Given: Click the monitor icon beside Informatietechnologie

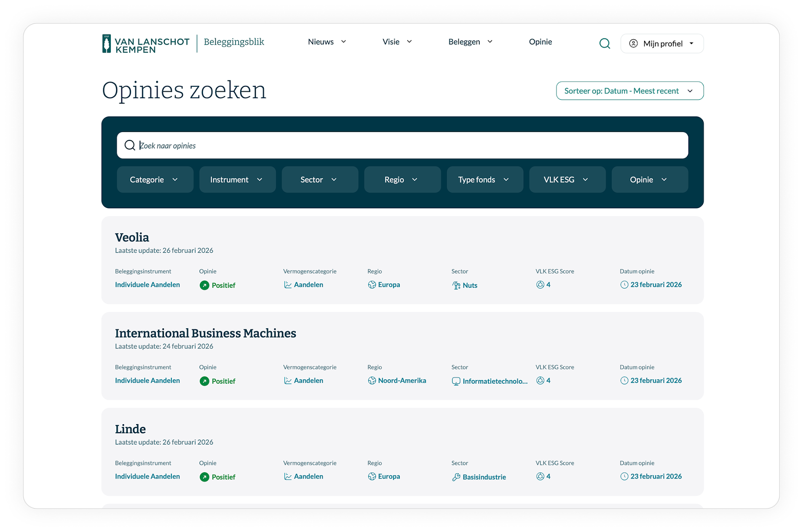Looking at the screenshot, I should click(456, 382).
